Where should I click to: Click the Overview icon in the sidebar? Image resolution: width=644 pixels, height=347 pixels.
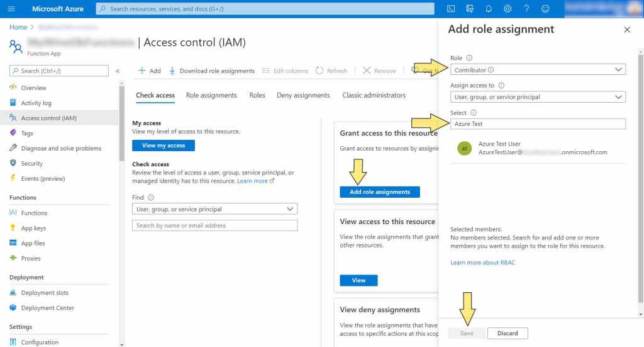(13, 87)
